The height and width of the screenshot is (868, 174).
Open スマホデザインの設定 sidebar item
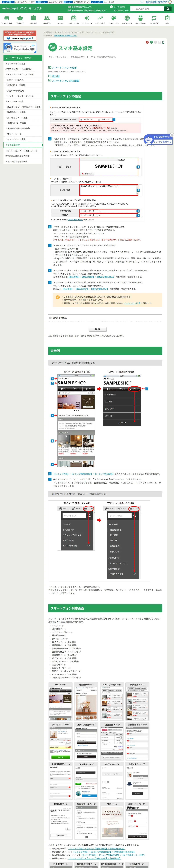(23, 64)
